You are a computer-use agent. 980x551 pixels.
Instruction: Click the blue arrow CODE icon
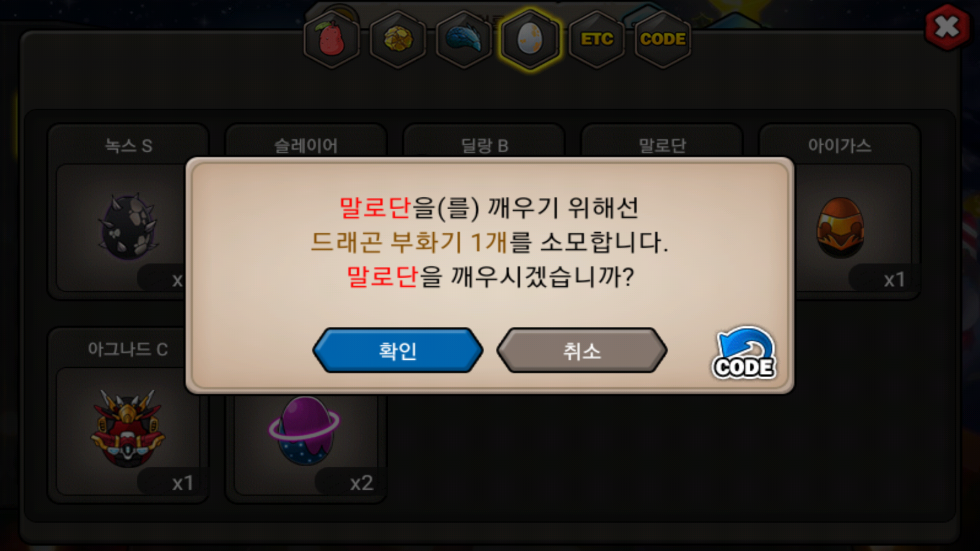click(744, 353)
